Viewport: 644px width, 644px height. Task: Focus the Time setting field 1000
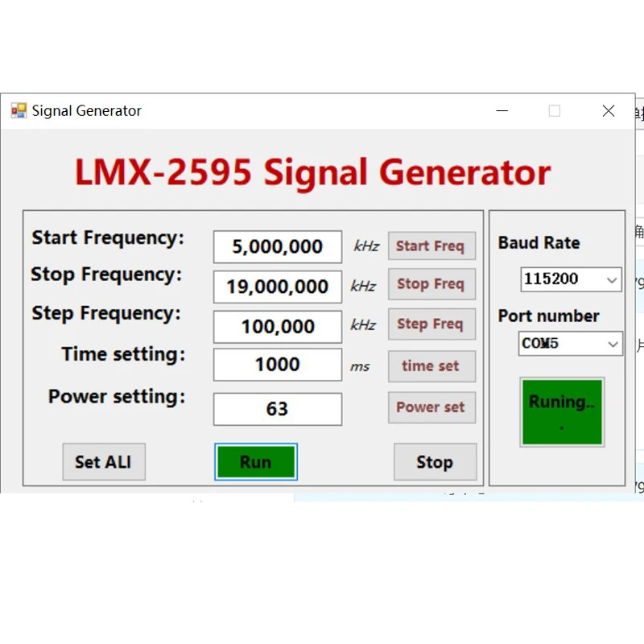pyautogui.click(x=278, y=365)
